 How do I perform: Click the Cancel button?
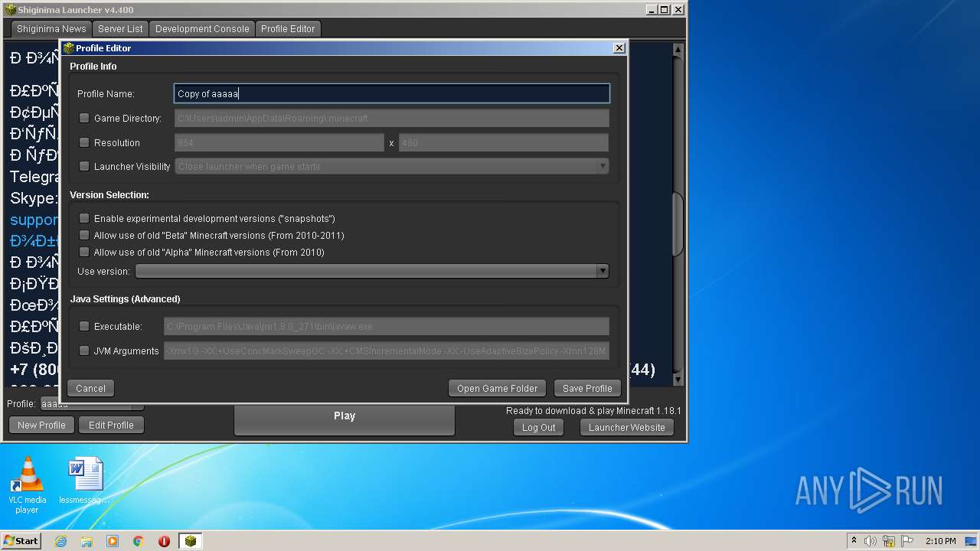coord(90,388)
